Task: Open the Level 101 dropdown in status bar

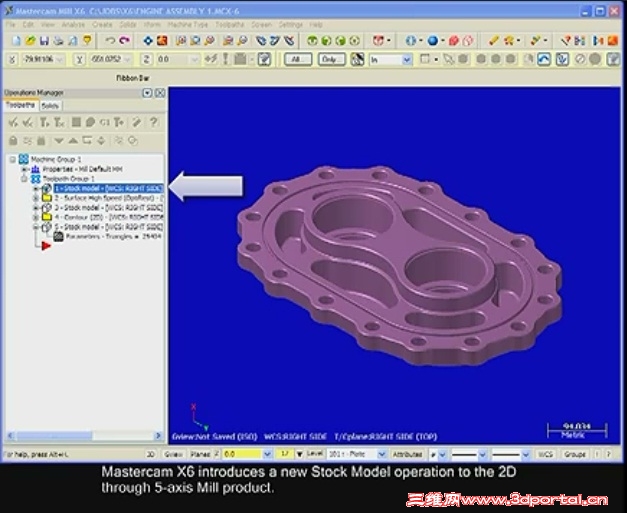Action: click(382, 454)
